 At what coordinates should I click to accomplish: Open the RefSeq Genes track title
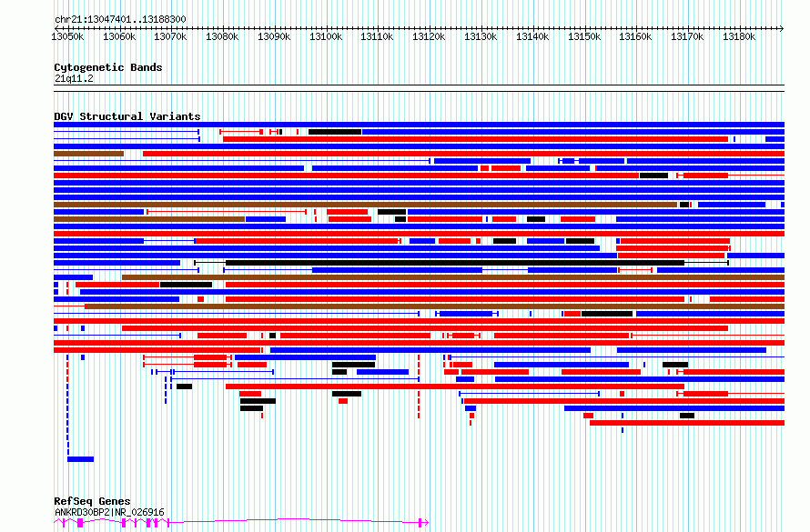[92, 501]
